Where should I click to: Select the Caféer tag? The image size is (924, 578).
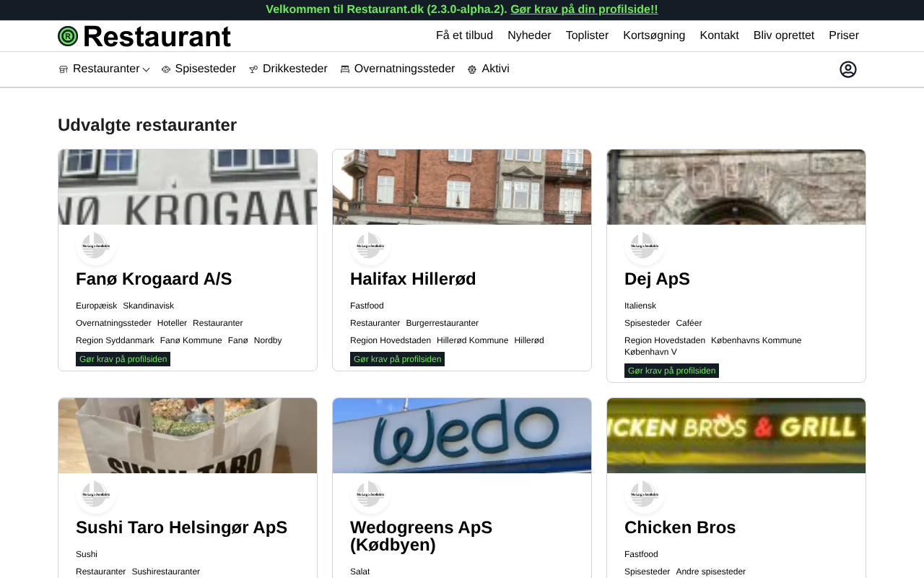tap(689, 323)
